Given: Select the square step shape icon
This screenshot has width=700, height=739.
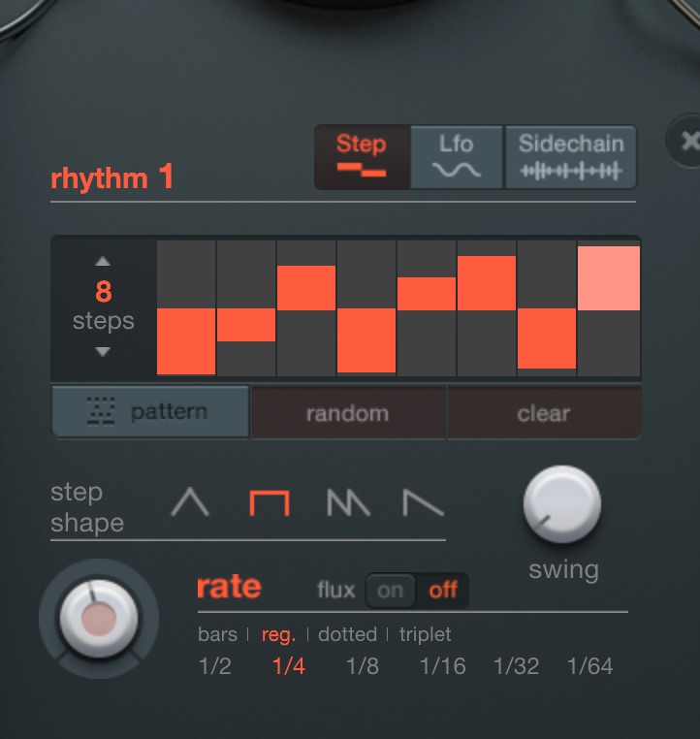Looking at the screenshot, I should [x=269, y=503].
